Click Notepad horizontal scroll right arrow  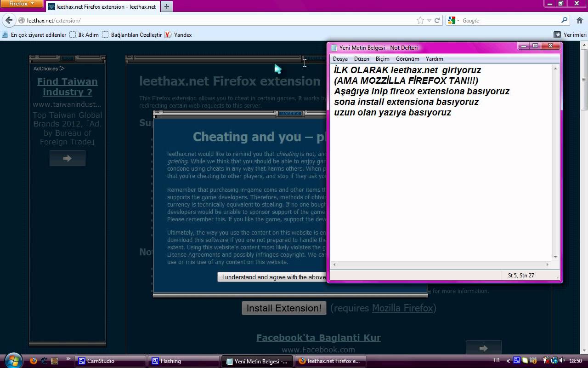click(x=547, y=264)
